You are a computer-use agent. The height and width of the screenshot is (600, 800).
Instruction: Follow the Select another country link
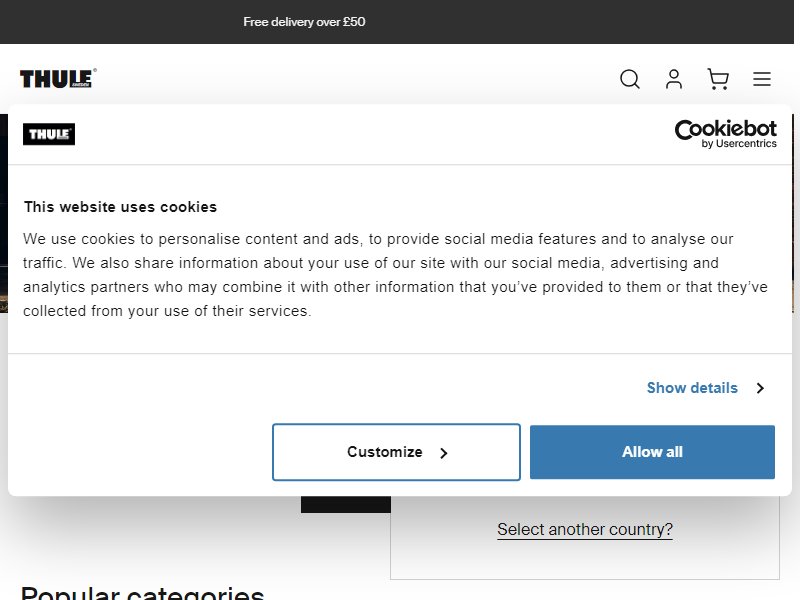[585, 530]
